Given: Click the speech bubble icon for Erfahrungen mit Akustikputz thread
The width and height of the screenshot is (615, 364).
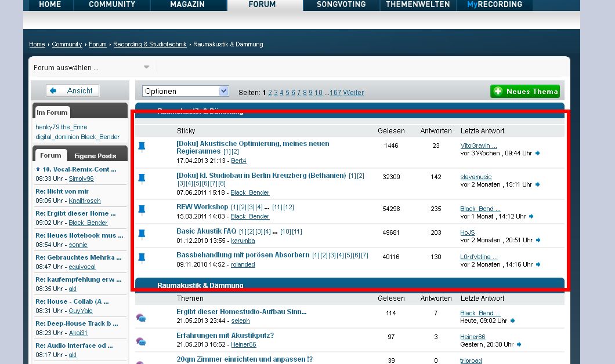Looking at the screenshot, I should [x=141, y=341].
